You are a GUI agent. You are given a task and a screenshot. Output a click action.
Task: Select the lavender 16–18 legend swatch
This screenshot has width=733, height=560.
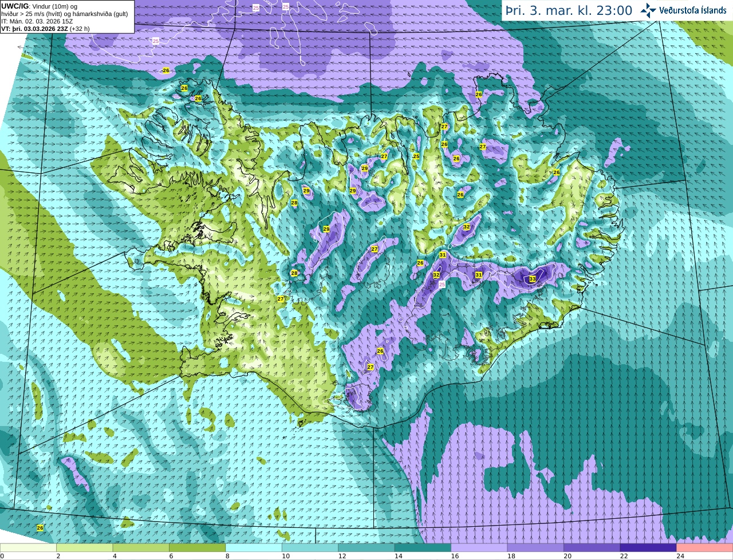coord(479,547)
